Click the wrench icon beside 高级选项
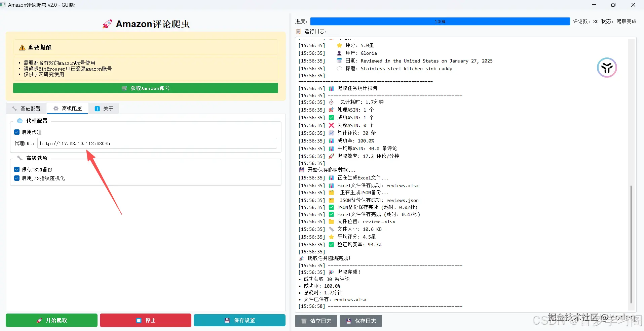644x331 pixels. point(20,158)
